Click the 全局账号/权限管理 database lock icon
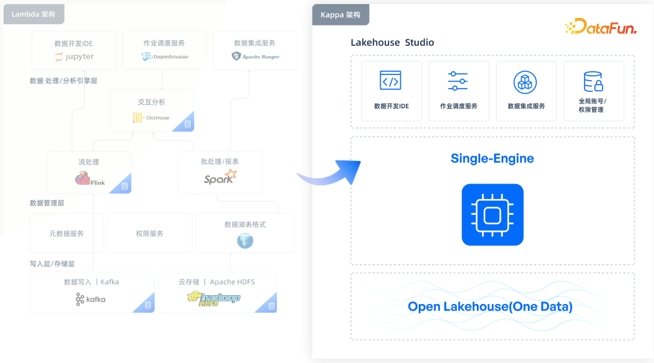The width and height of the screenshot is (654, 363). [593, 81]
